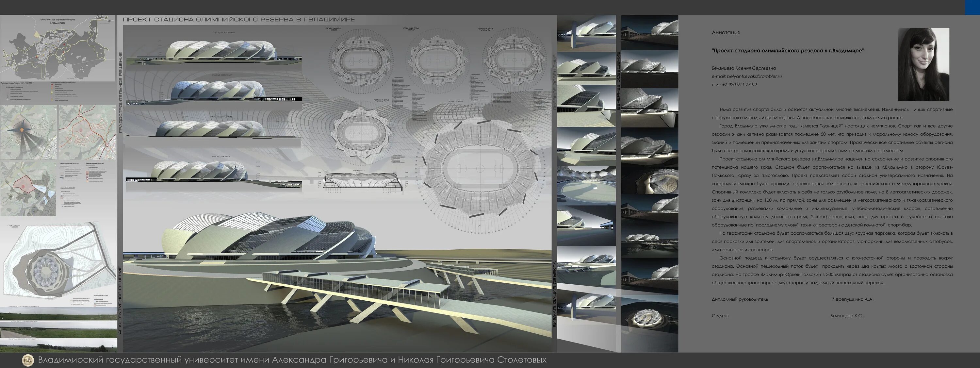
Task: Click the student signature 'Белянцева К.С.'
Action: click(846, 316)
